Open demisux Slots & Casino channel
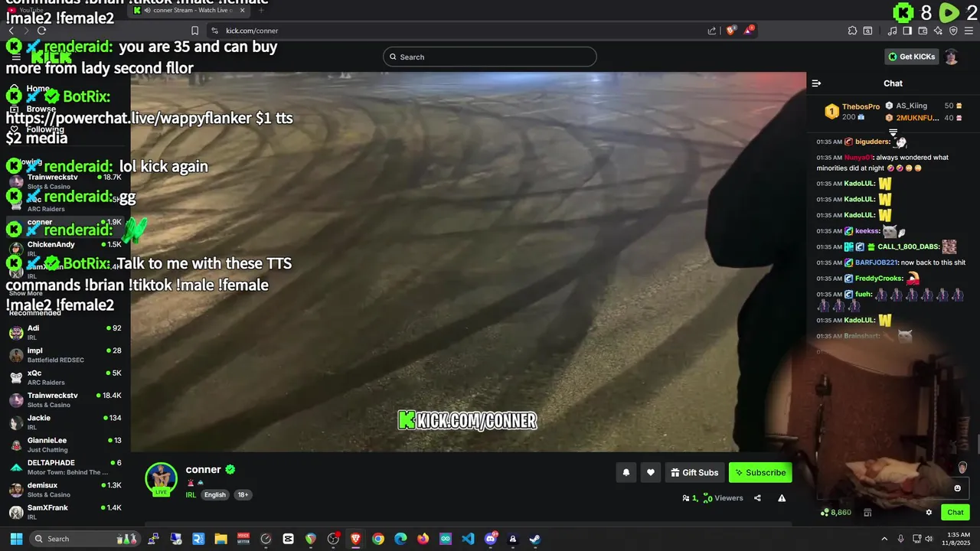This screenshot has height=551, width=980. click(66, 490)
